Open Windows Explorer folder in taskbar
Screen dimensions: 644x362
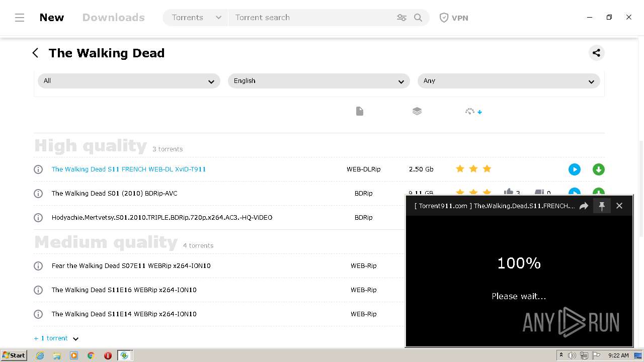(x=57, y=355)
